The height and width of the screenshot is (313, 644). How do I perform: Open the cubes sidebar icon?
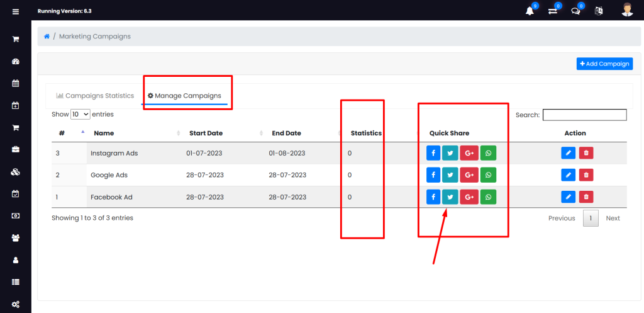[16, 171]
